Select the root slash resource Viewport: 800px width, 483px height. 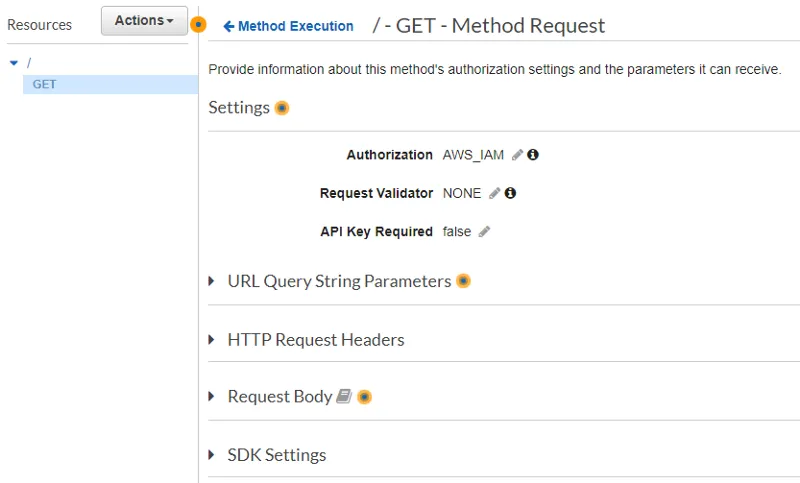pos(29,63)
